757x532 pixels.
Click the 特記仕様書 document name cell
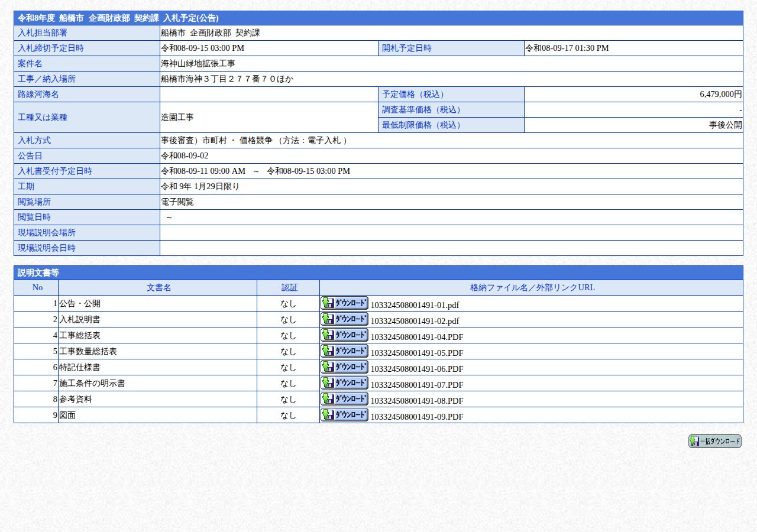coord(157,367)
